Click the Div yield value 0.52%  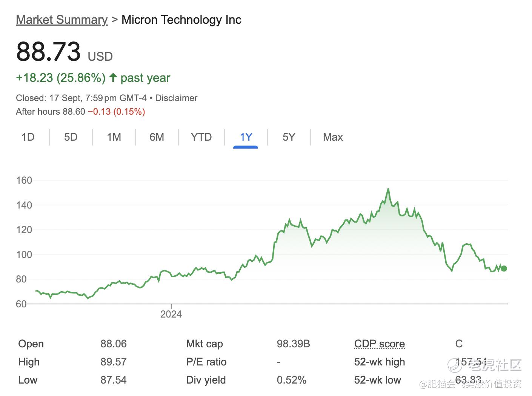[x=291, y=380]
